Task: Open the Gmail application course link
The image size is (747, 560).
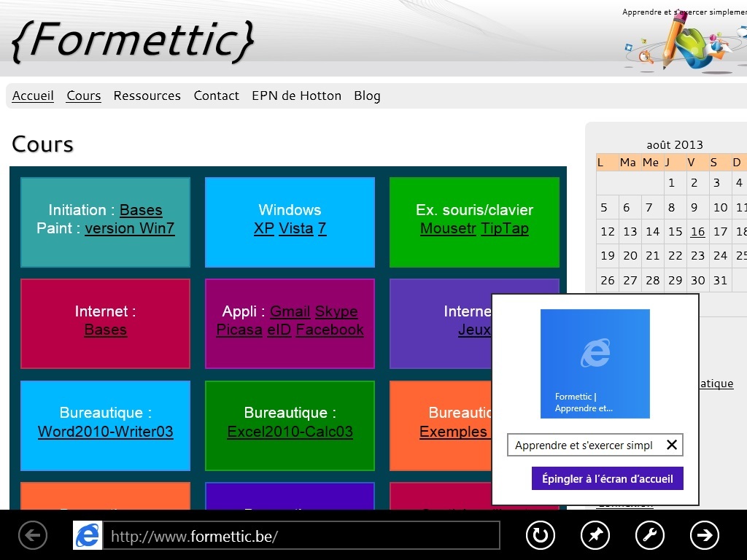Action: coord(290,311)
